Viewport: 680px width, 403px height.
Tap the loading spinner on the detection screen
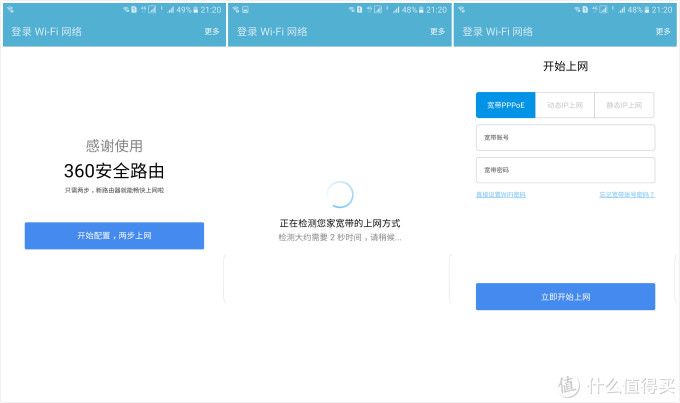[340, 194]
